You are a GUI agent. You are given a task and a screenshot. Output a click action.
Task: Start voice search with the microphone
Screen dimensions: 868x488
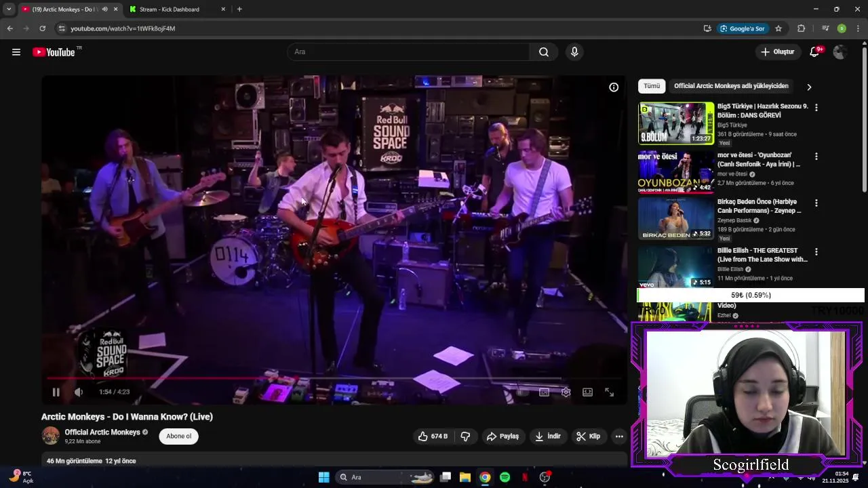[x=574, y=52]
